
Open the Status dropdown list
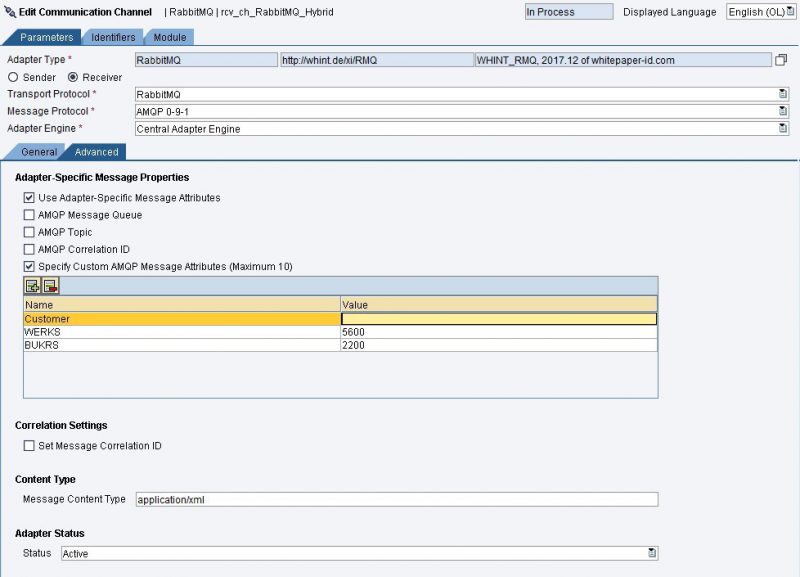point(652,553)
